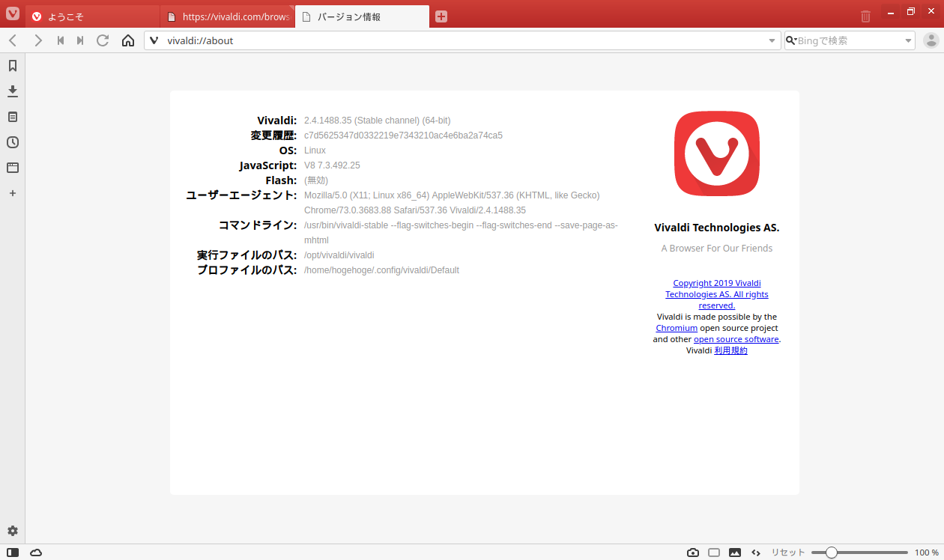
Task: Open the Window panel
Action: click(x=13, y=168)
